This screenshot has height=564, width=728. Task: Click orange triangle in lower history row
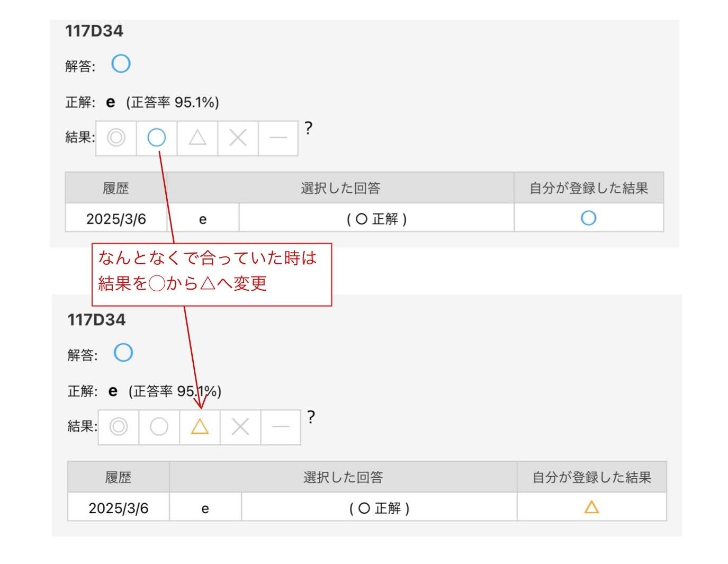click(x=591, y=507)
